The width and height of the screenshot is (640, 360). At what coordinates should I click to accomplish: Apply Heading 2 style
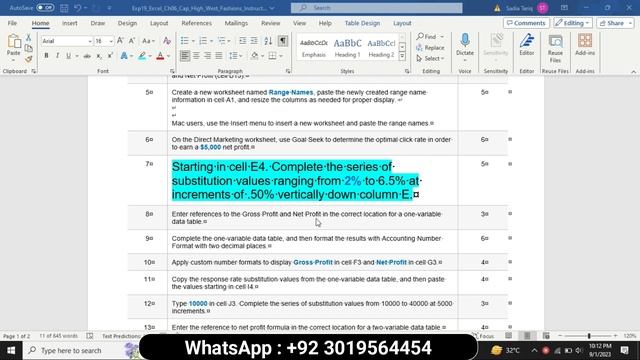click(381, 48)
